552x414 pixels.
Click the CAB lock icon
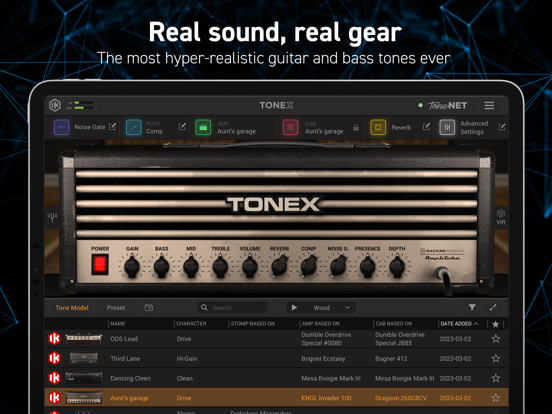(356, 127)
